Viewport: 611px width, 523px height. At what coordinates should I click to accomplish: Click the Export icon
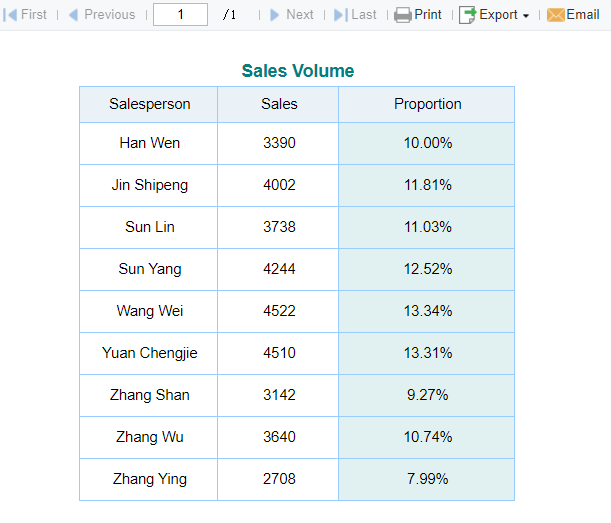pyautogui.click(x=467, y=15)
